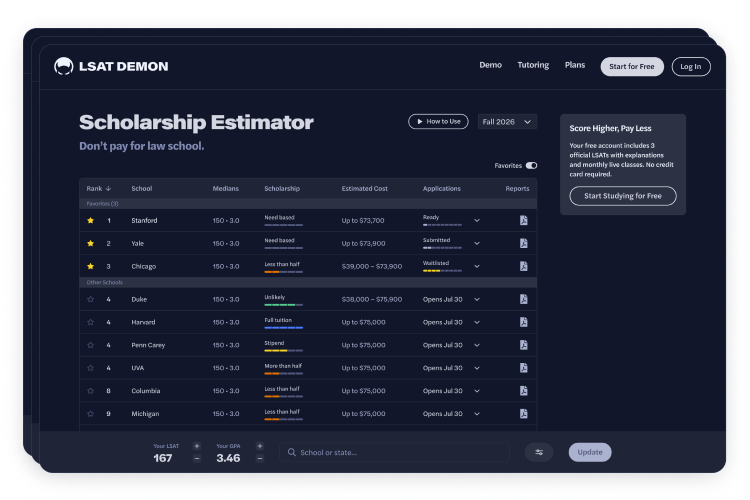Unfavorite Yale using its star
This screenshot has width=750, height=500.
(90, 244)
